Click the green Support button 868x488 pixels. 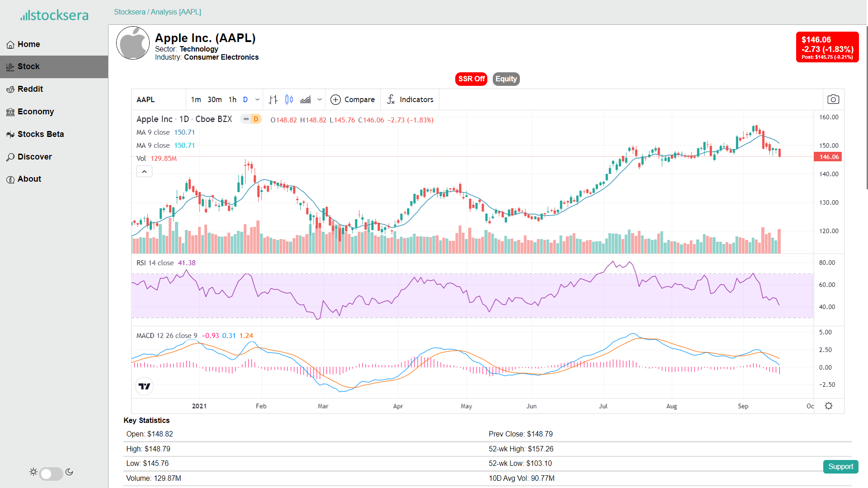click(840, 466)
